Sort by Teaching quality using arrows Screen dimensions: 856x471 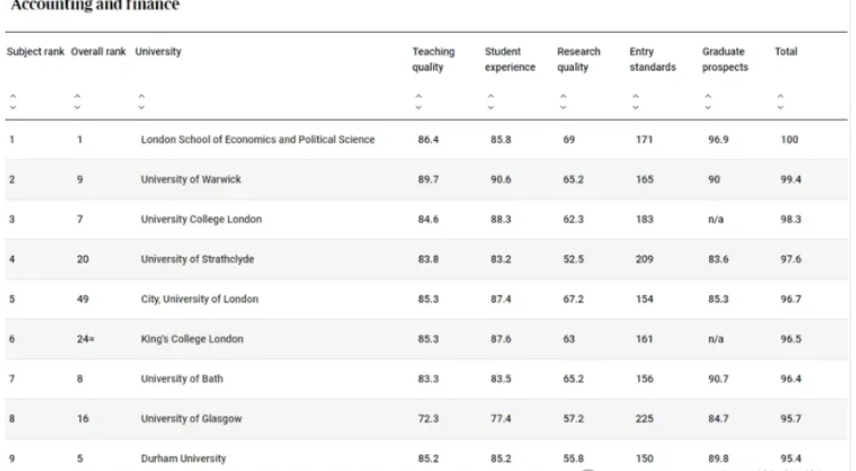coord(417,99)
